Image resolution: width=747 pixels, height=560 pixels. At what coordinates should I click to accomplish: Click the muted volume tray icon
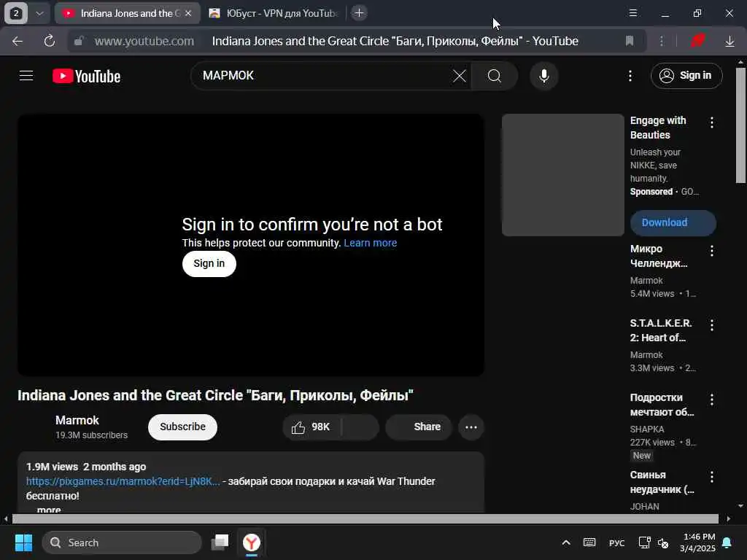click(x=662, y=542)
